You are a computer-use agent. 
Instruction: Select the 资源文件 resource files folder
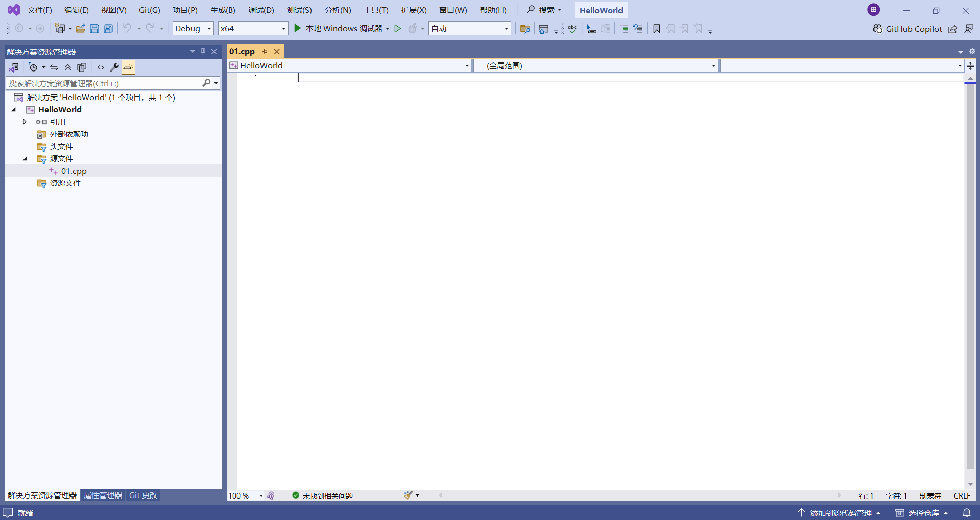pyautogui.click(x=65, y=183)
